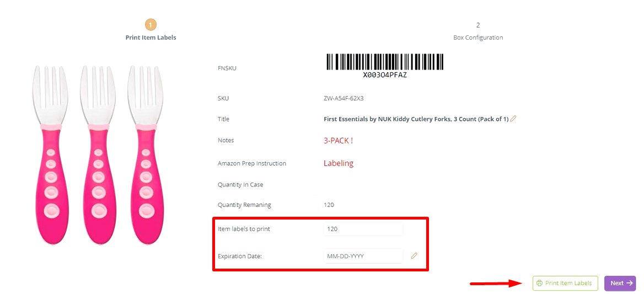Click the red 3-PACK ! note
Viewport: 644px width, 294px height.
pos(338,141)
